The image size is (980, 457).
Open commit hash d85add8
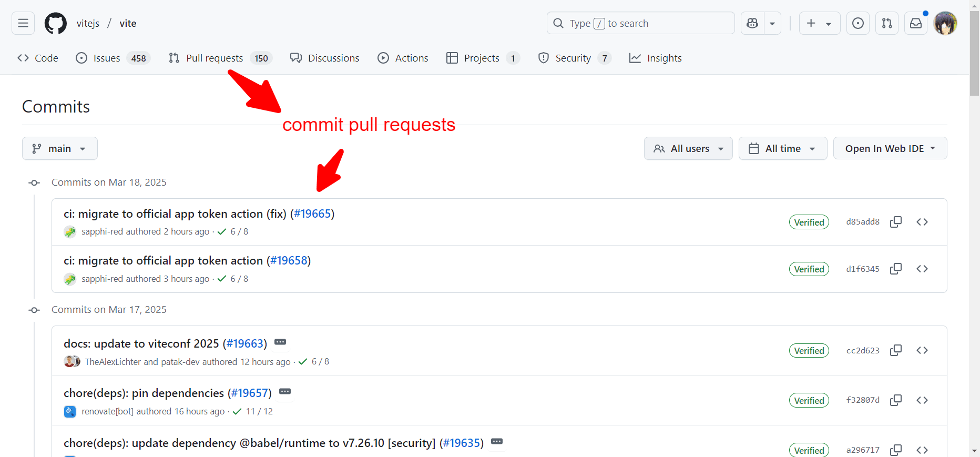pos(863,221)
